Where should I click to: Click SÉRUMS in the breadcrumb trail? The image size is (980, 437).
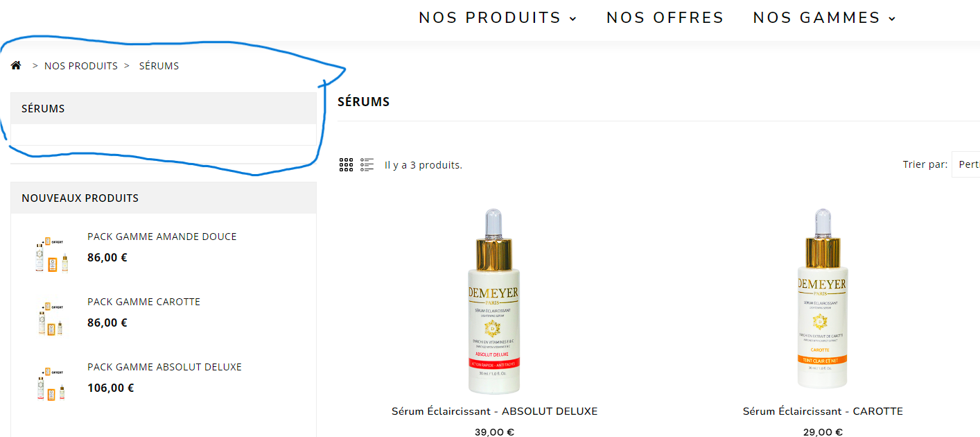point(159,66)
